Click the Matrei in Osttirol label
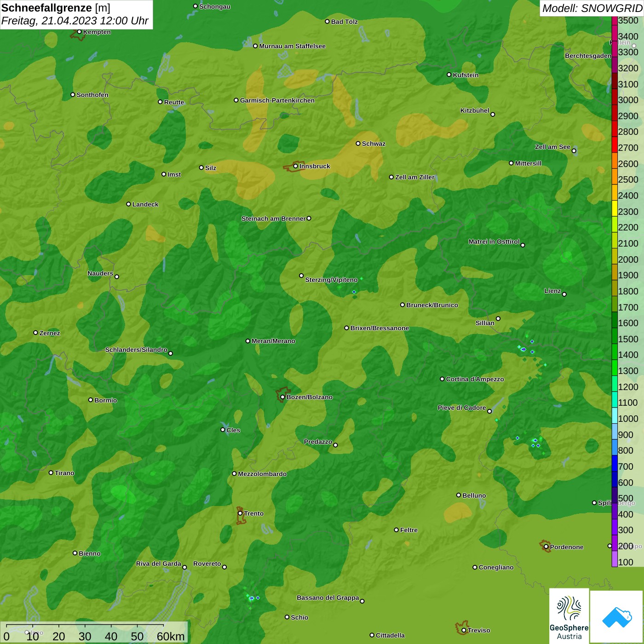 click(494, 241)
